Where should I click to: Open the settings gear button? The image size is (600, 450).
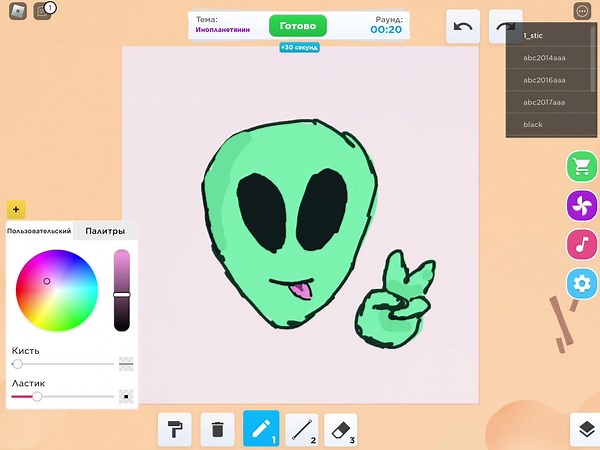click(x=582, y=284)
